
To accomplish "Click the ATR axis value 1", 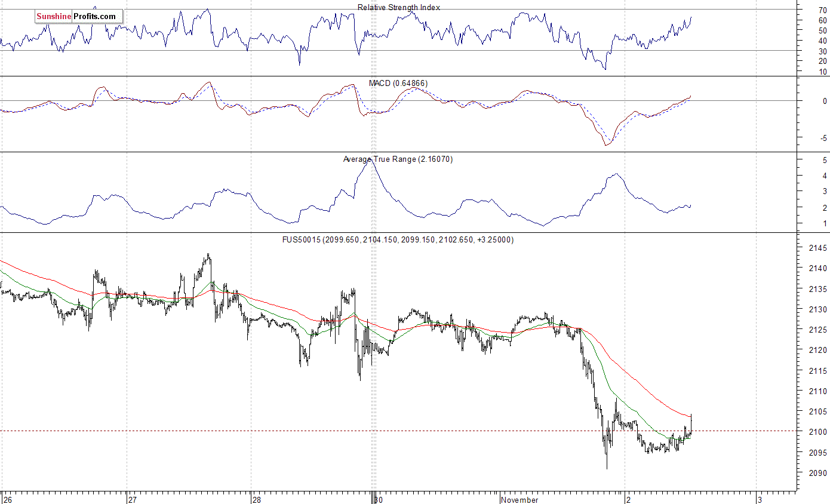I will 825,223.
